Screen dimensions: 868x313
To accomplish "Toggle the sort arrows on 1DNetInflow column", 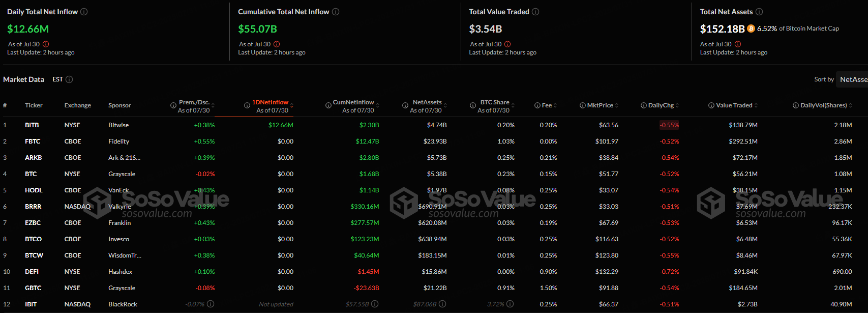I will 292,105.
